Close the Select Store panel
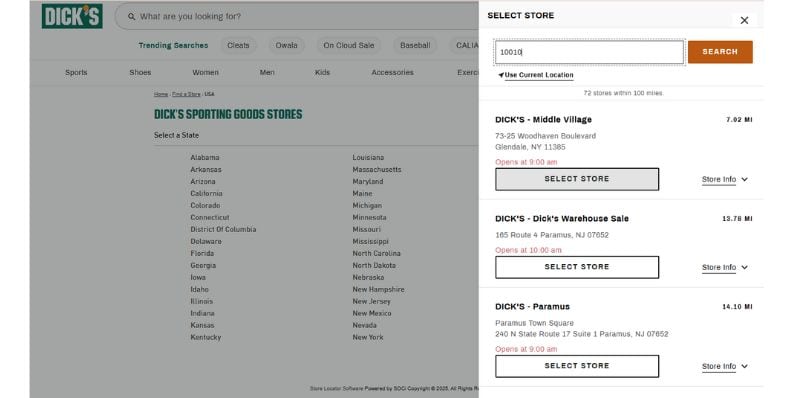 [744, 20]
